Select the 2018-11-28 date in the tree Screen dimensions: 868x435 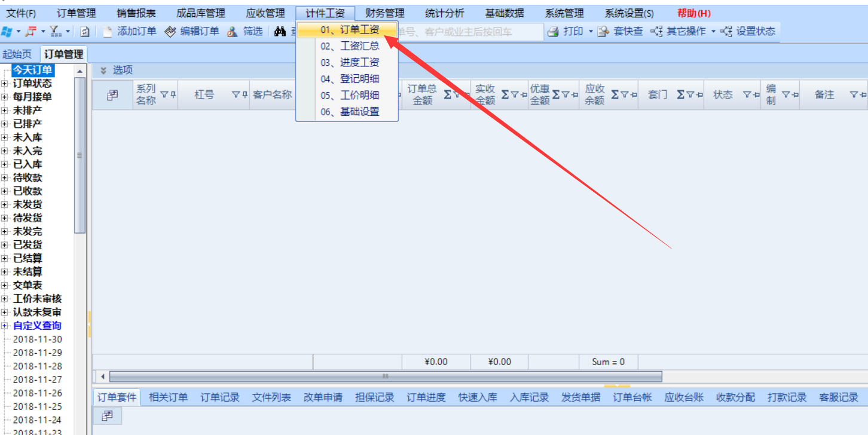coord(37,366)
